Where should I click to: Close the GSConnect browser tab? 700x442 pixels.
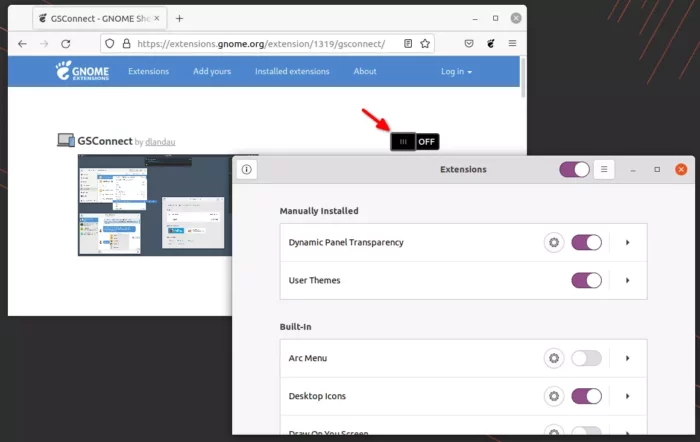point(157,18)
